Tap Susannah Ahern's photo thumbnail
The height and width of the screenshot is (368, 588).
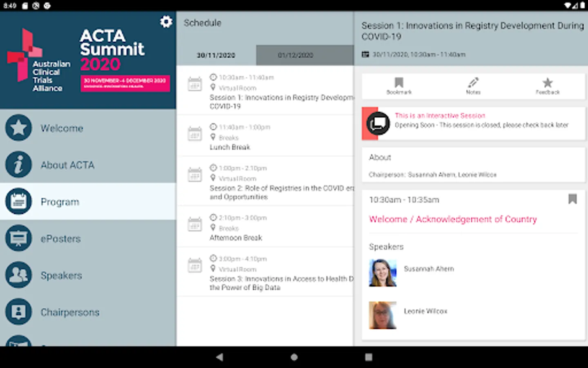383,273
